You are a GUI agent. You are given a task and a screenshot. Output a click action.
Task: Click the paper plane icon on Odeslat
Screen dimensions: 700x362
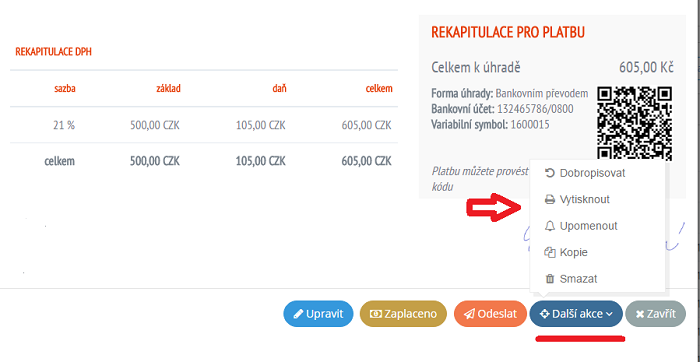pos(469,314)
